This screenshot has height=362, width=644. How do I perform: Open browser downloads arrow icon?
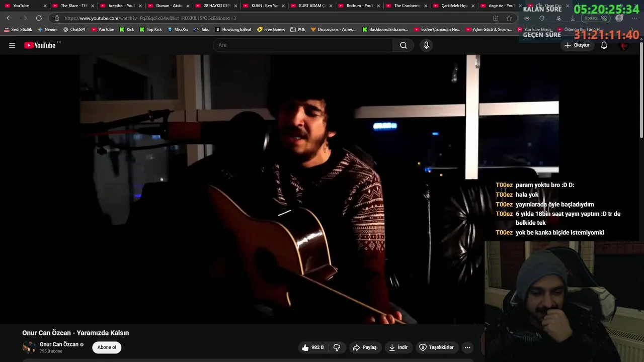click(573, 18)
